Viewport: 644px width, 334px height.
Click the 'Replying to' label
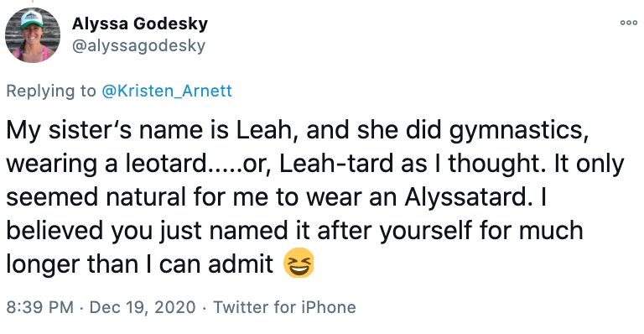(51, 91)
